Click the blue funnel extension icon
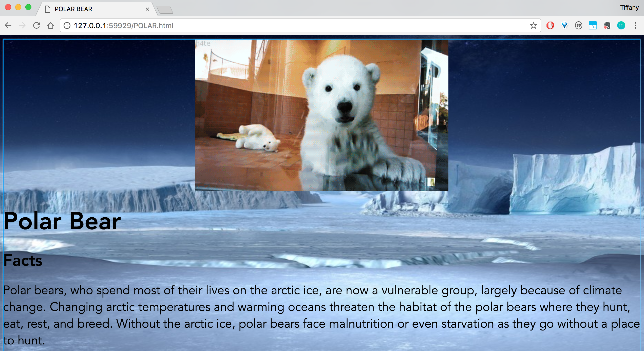The image size is (644, 351). [x=564, y=25]
